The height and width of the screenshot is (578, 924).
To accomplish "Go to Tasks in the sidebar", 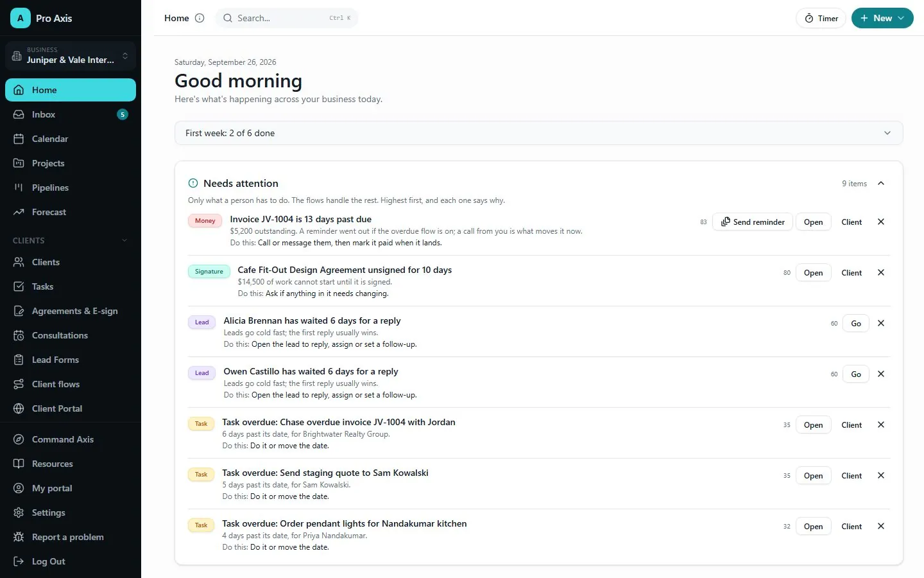I will click(71, 286).
